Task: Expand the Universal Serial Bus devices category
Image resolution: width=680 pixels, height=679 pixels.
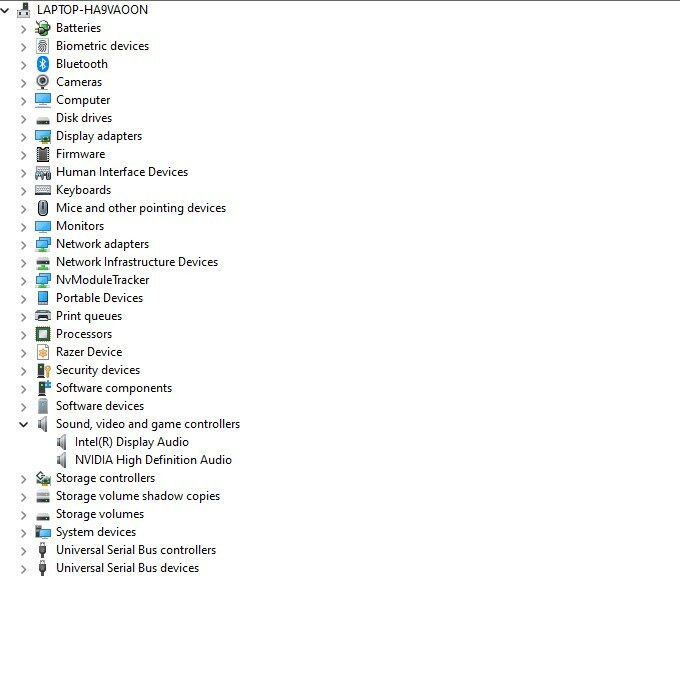Action: point(23,568)
